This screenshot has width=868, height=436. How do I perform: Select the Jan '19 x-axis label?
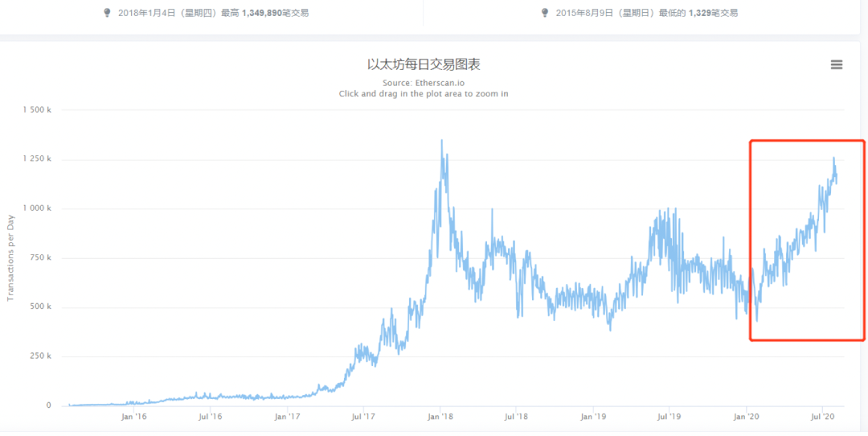point(593,417)
